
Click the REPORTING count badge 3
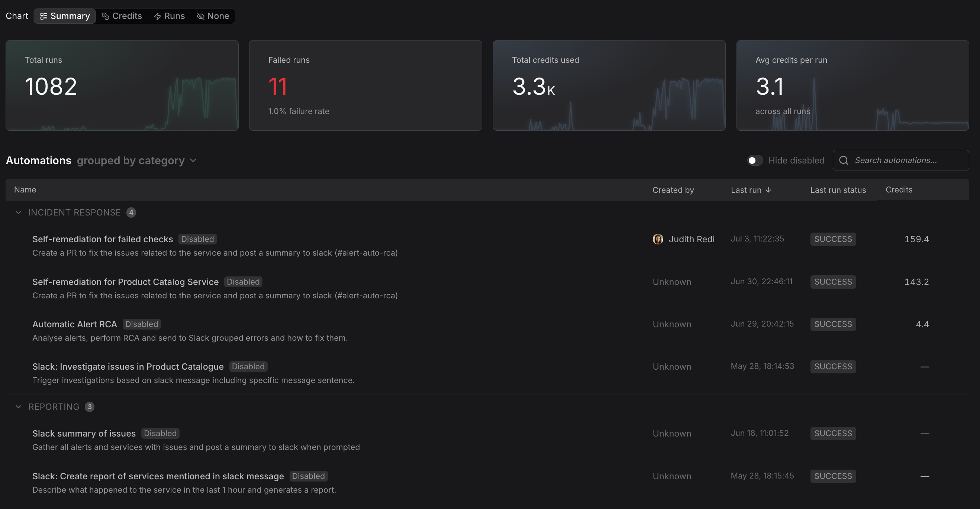coord(89,407)
